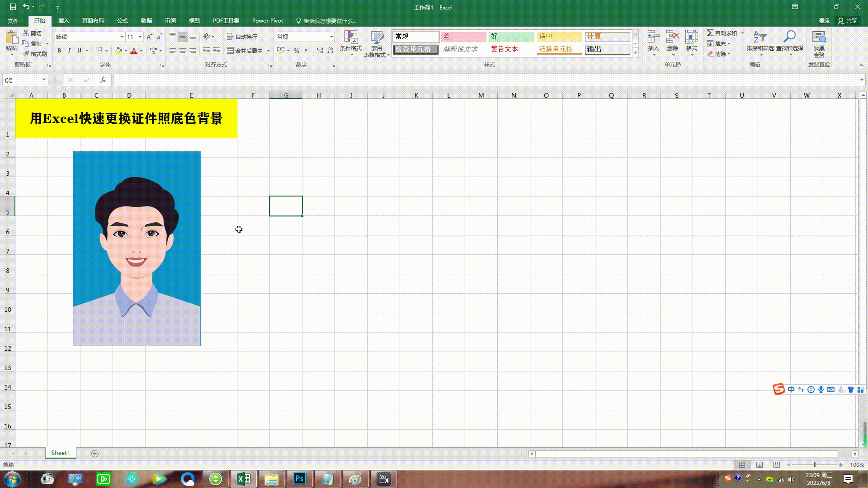
Task: Switch to the Formulas tab
Action: [x=122, y=21]
